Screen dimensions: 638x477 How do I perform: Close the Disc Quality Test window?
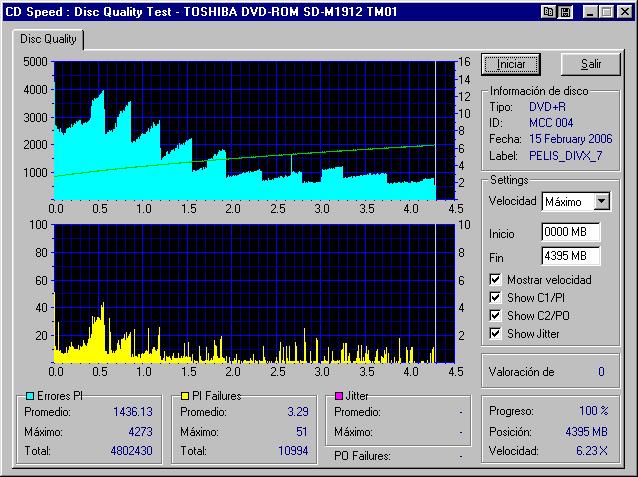[623, 11]
